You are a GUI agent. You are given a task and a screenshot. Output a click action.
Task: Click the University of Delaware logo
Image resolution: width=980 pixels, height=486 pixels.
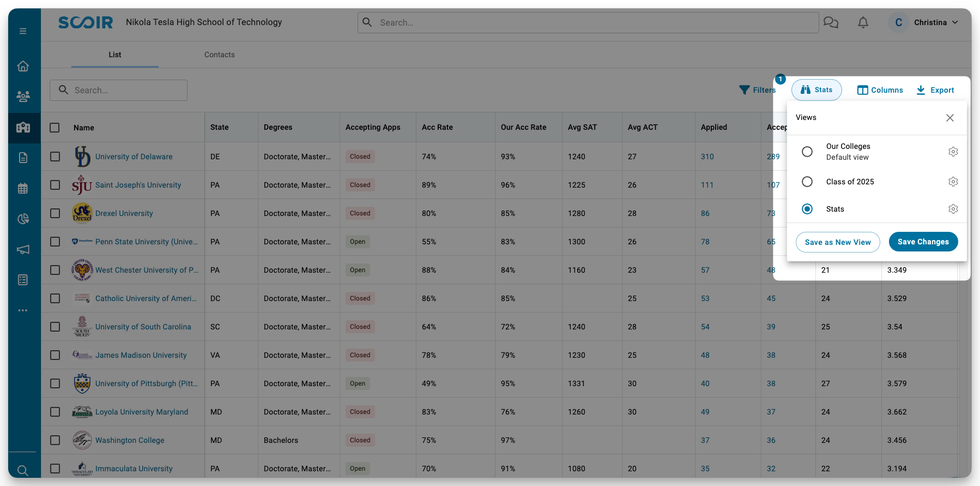(x=82, y=157)
